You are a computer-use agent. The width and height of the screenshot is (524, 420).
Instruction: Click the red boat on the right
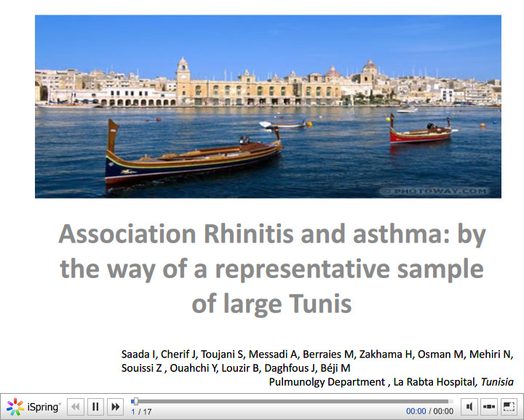tap(420, 134)
